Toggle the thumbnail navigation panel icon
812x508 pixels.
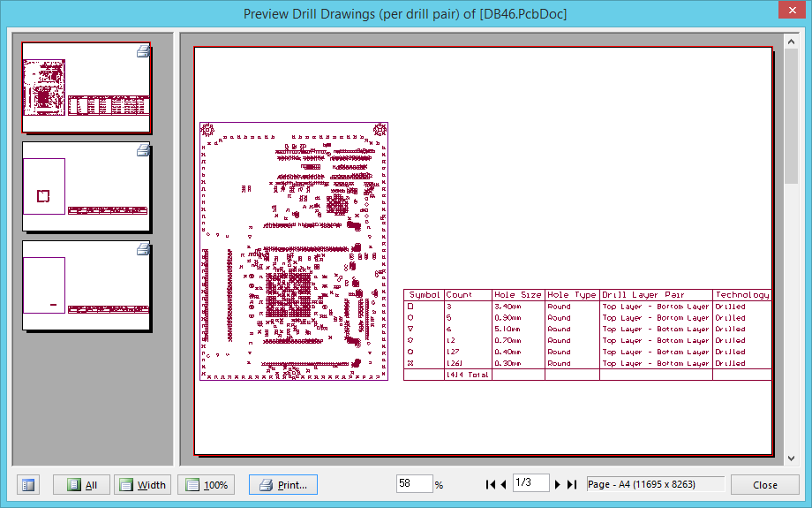tap(28, 485)
